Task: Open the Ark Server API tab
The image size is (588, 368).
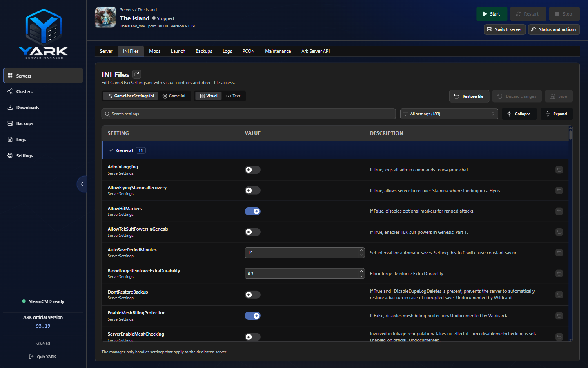Action: click(316, 51)
